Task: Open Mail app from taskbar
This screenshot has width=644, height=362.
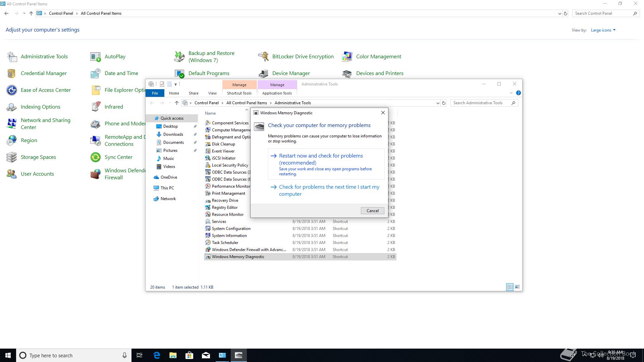Action: [206, 355]
